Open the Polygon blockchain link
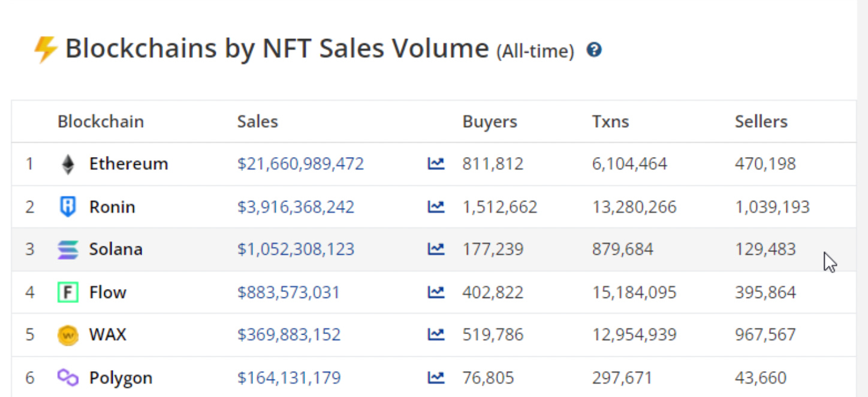The width and height of the screenshot is (868, 397). (120, 378)
